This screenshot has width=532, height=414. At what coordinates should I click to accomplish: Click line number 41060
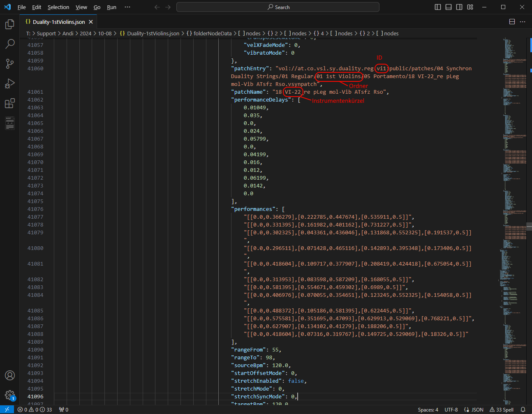coord(35,68)
